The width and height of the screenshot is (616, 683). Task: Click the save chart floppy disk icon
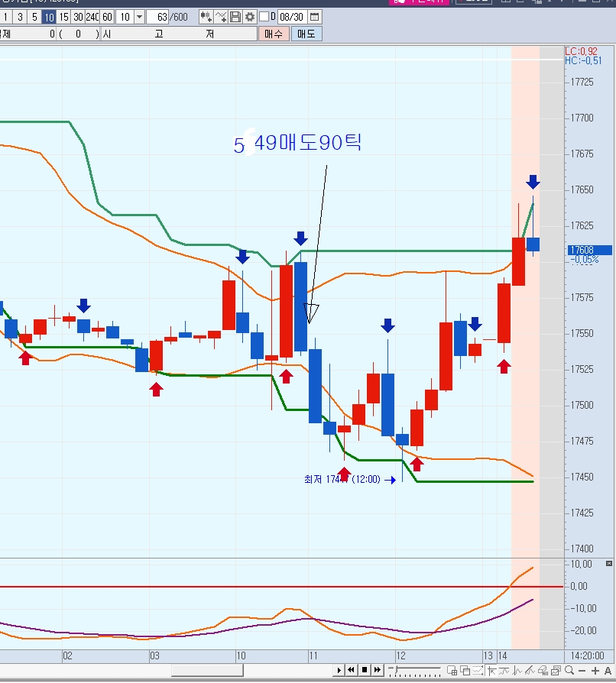tap(235, 17)
